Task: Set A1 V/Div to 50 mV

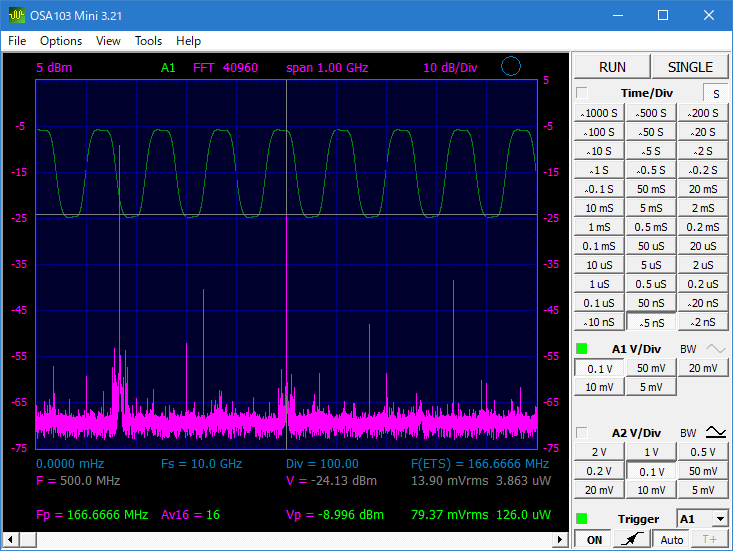Action: [x=651, y=368]
